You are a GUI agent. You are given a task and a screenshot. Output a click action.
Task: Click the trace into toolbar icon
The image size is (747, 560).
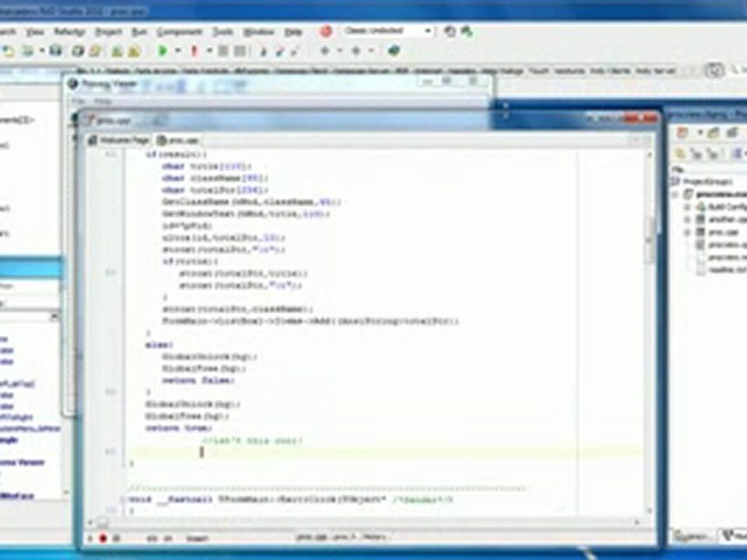[263, 51]
